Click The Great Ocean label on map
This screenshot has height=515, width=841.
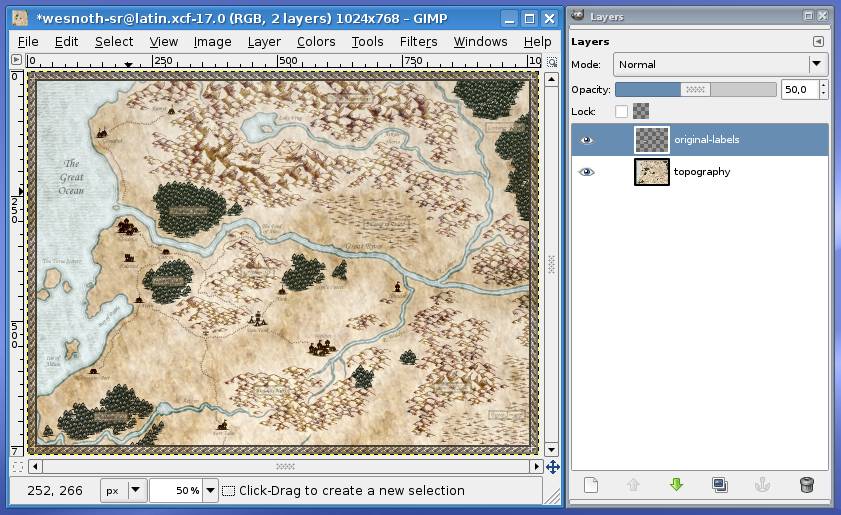[x=71, y=177]
